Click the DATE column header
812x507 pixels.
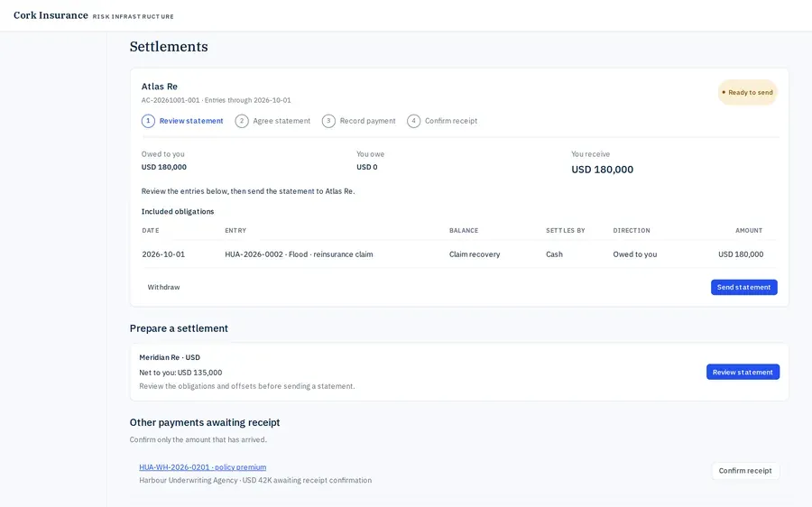(x=151, y=230)
